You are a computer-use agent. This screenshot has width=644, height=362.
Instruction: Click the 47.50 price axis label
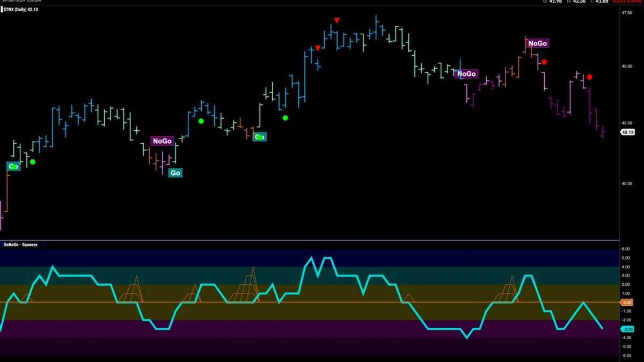pyautogui.click(x=626, y=12)
